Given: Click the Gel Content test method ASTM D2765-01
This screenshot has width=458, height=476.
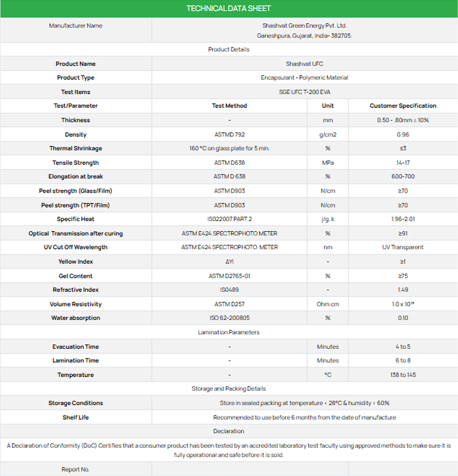Looking at the screenshot, I should click(229, 276).
